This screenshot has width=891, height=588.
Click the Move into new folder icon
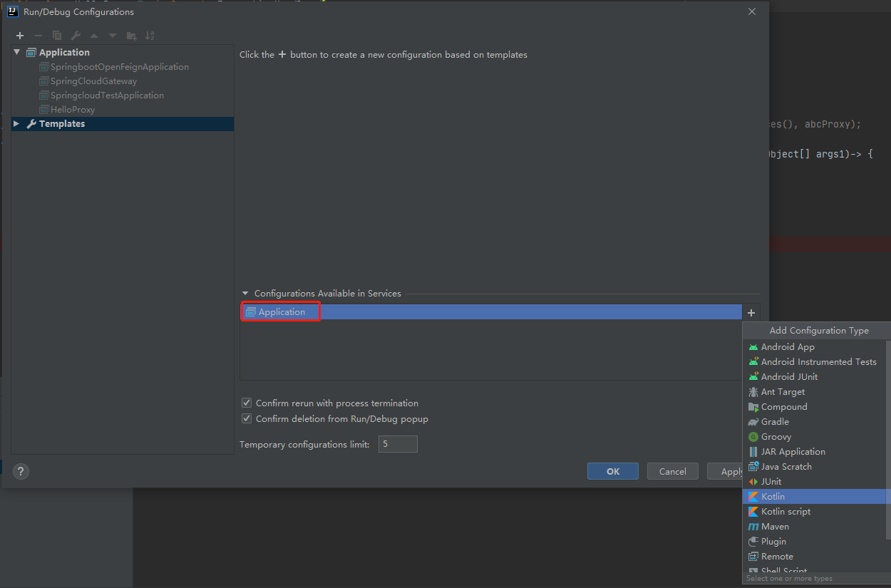131,36
